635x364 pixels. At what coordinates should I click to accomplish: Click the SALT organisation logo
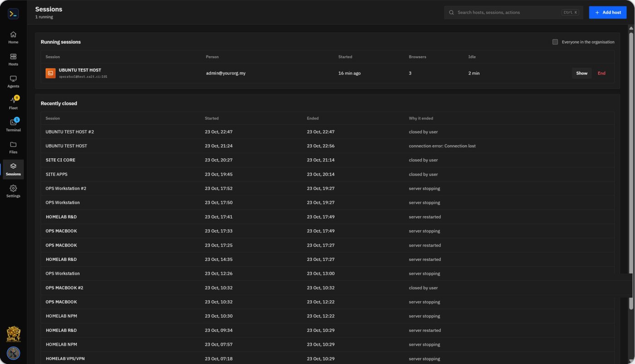coord(13,334)
